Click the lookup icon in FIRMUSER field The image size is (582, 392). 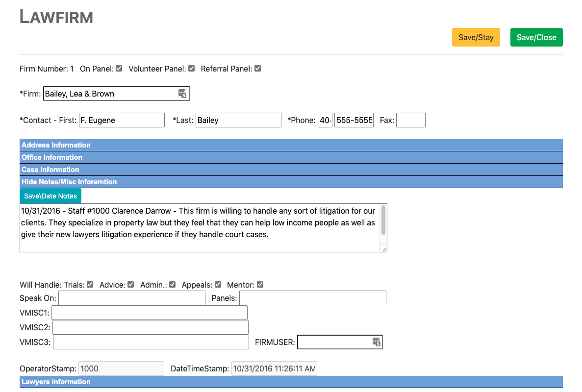[x=376, y=342]
